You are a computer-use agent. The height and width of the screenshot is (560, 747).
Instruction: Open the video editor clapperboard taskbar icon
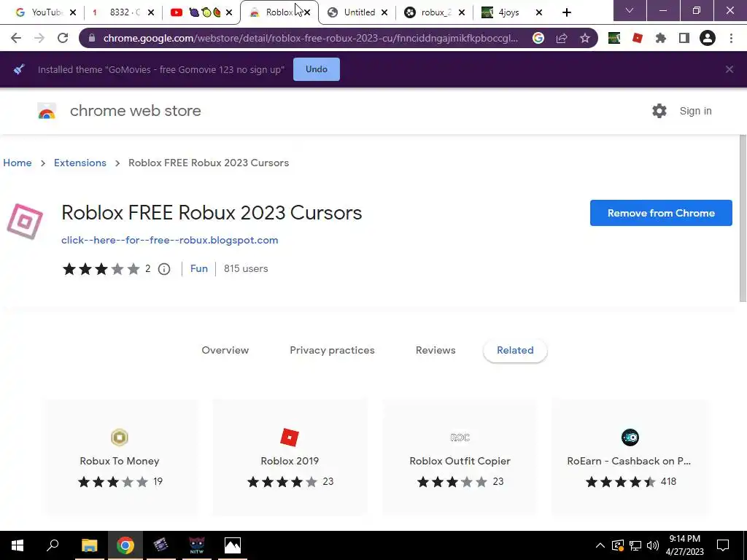pos(161,545)
